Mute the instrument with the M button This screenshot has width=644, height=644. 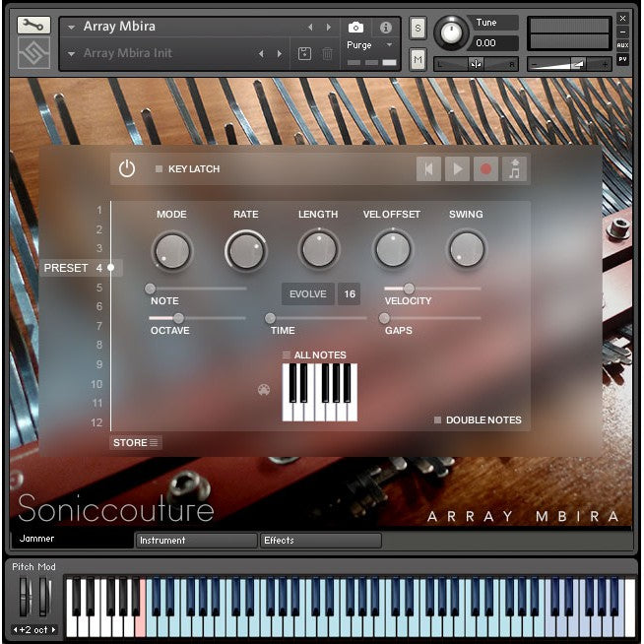[418, 59]
